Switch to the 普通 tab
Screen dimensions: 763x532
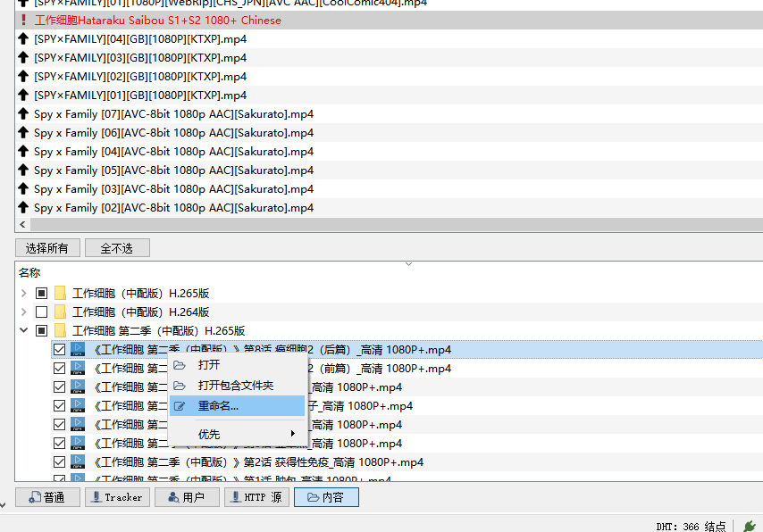click(47, 497)
